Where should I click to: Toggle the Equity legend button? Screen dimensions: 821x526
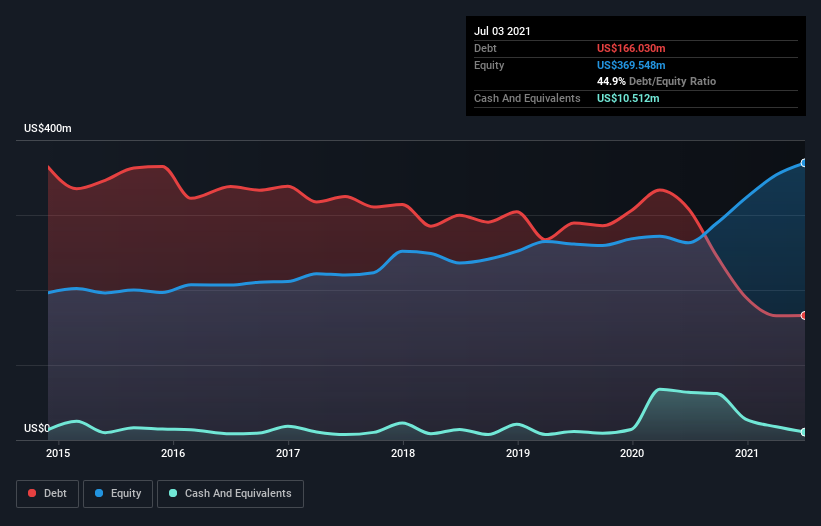[x=118, y=494]
